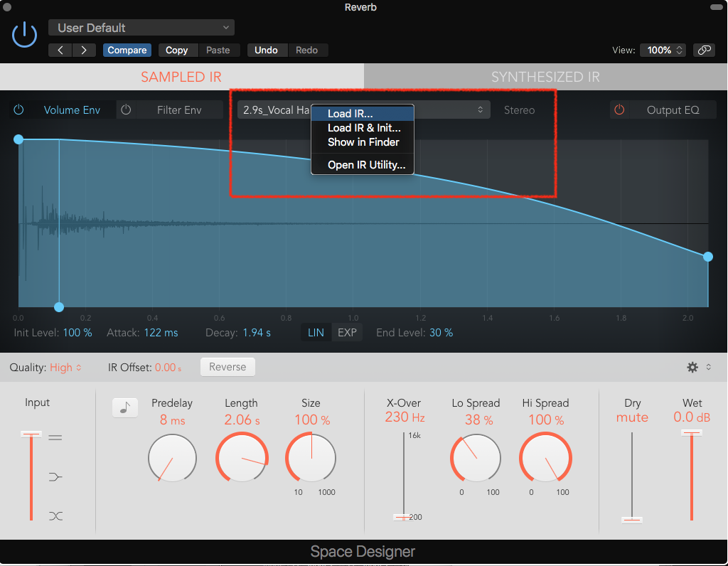The height and width of the screenshot is (566, 728).
Task: Open the User Default preset dropdown
Action: (141, 28)
